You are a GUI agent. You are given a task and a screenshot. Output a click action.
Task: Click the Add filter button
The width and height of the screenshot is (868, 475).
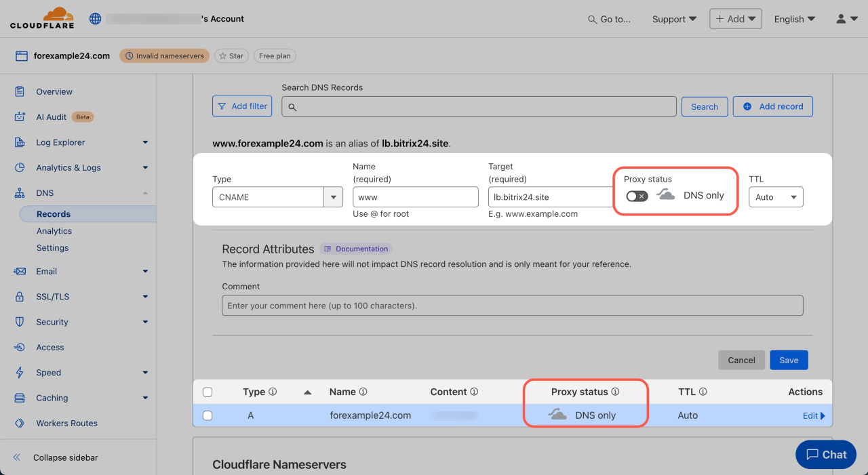click(242, 106)
